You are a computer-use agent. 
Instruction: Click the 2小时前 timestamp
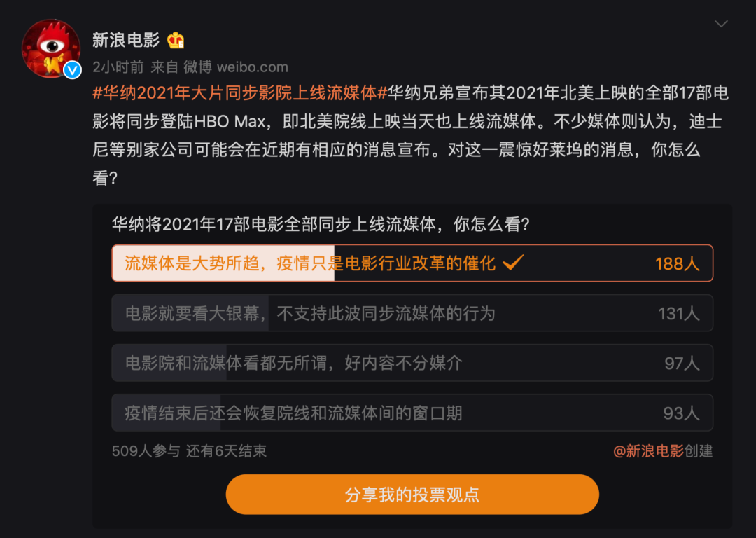[118, 67]
